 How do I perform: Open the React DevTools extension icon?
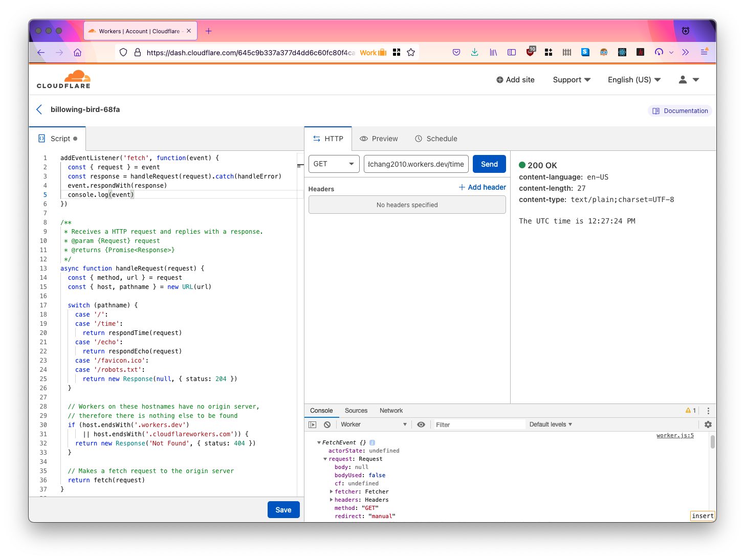coord(622,52)
